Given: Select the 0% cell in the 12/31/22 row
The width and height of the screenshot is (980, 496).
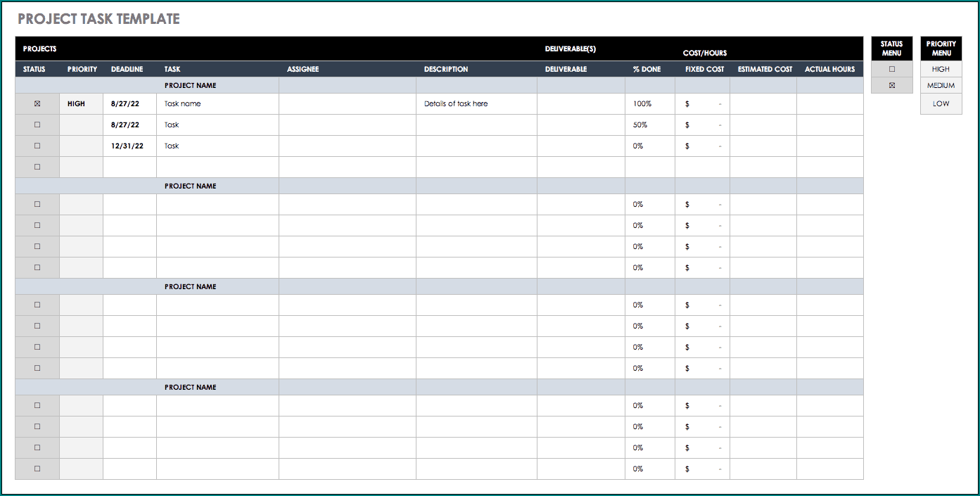Looking at the screenshot, I should (x=650, y=146).
